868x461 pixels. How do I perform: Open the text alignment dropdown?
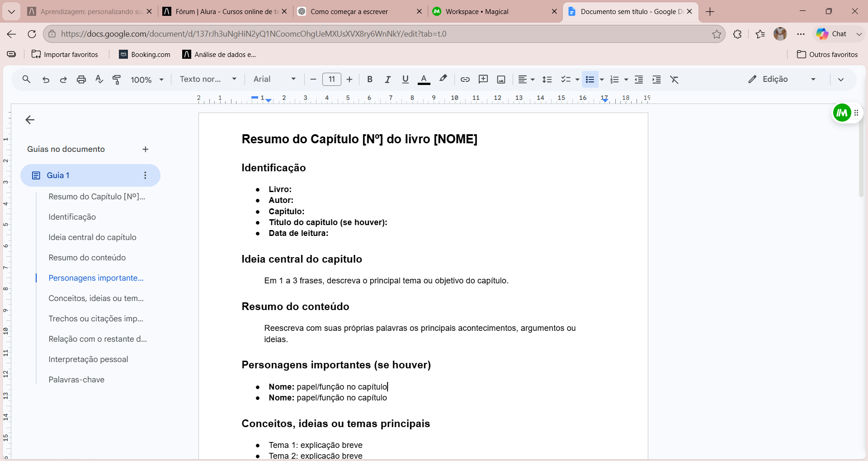[x=526, y=80]
